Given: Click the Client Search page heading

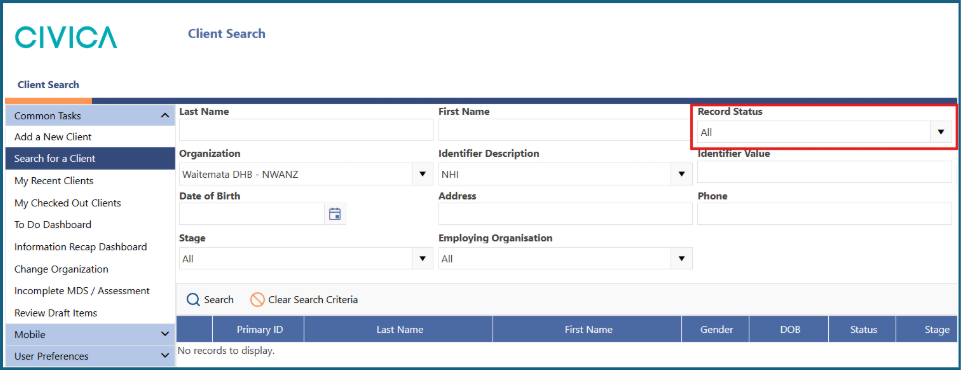Looking at the screenshot, I should [x=227, y=34].
